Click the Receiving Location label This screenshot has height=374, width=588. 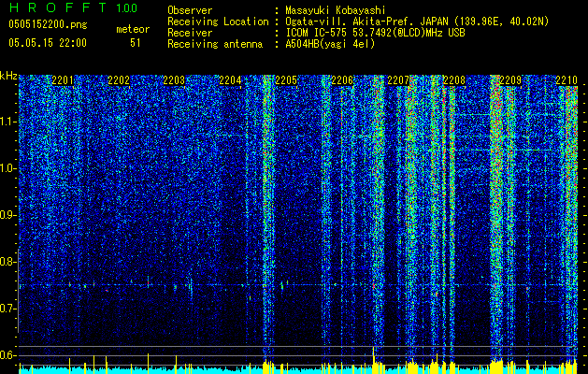click(x=218, y=22)
